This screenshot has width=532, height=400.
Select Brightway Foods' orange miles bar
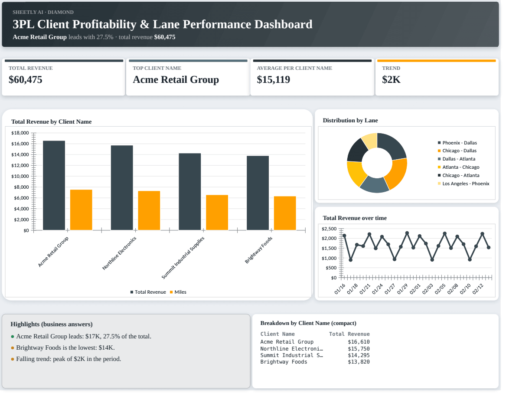click(285, 213)
